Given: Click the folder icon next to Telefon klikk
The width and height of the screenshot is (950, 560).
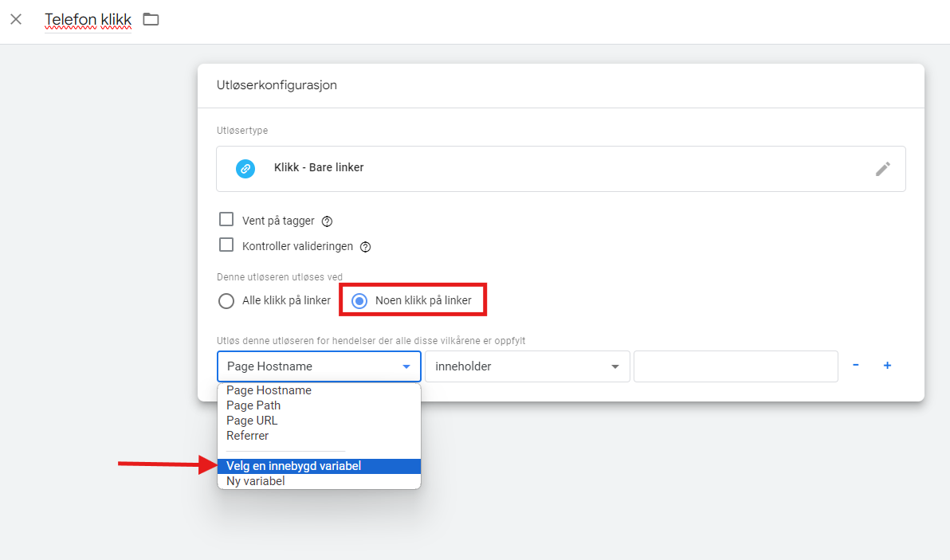Looking at the screenshot, I should pyautogui.click(x=151, y=19).
